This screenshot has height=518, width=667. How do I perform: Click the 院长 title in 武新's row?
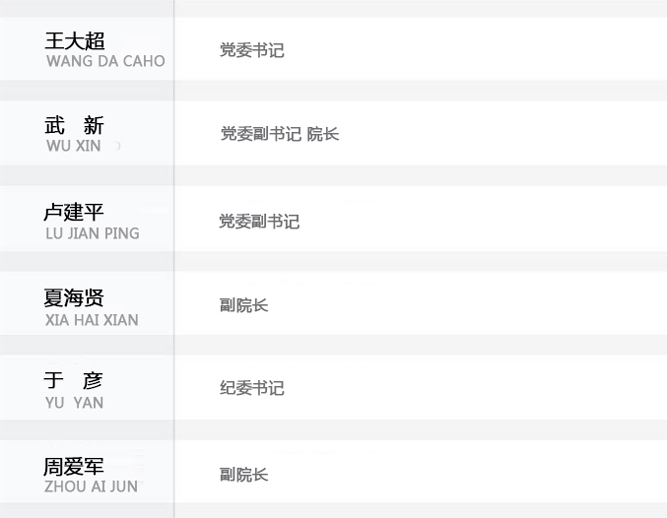pyautogui.click(x=323, y=134)
